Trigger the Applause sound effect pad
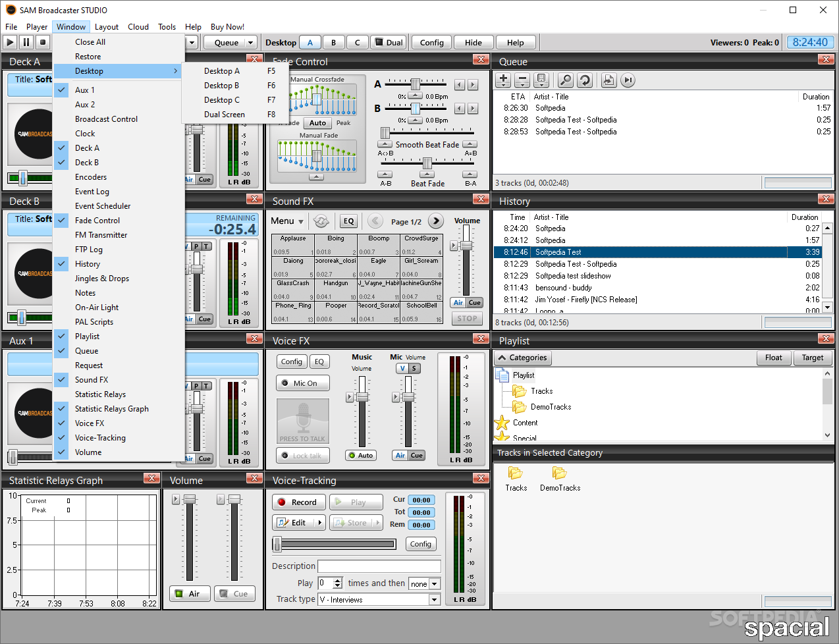The image size is (839, 644). [293, 245]
